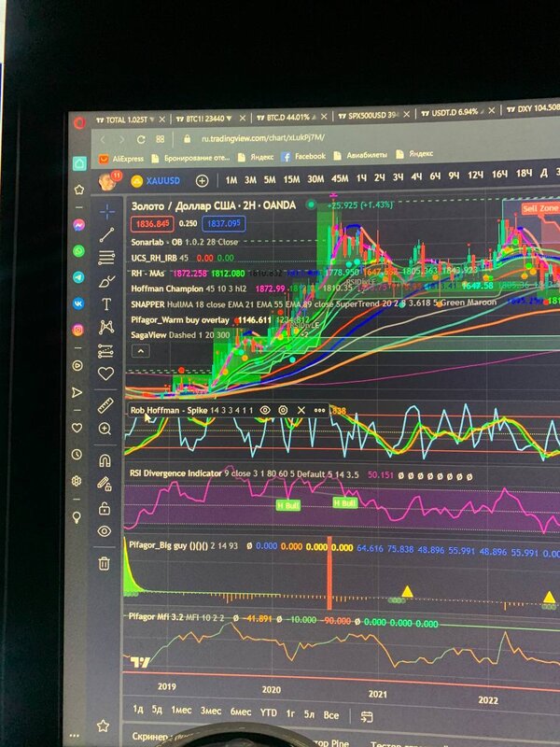The image size is (560, 747).
Task: Set chart range to YTD
Action: 268,712
